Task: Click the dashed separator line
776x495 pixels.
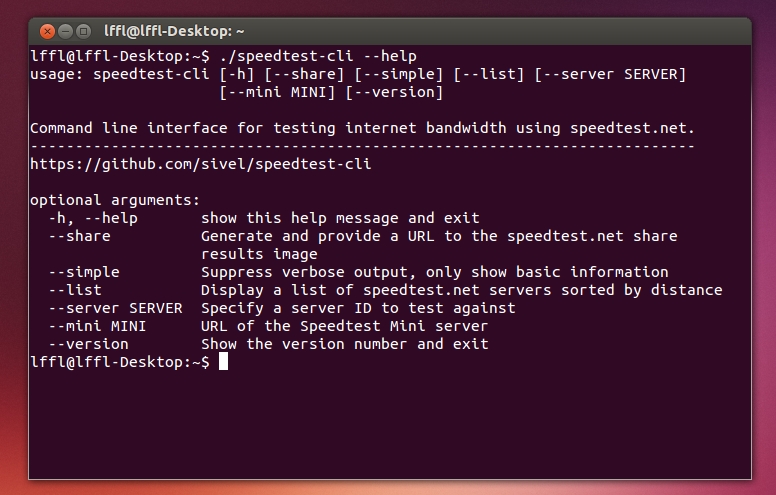Action: pos(362,146)
